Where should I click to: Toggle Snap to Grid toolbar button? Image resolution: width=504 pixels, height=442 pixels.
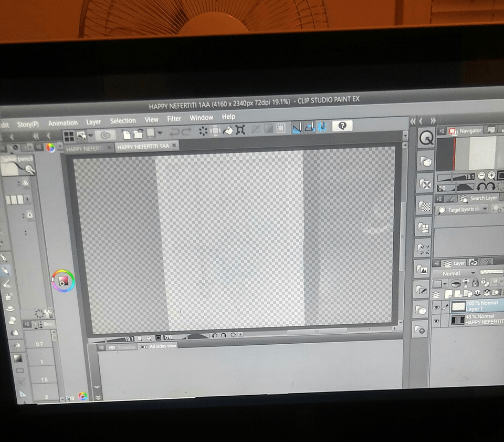322,127
